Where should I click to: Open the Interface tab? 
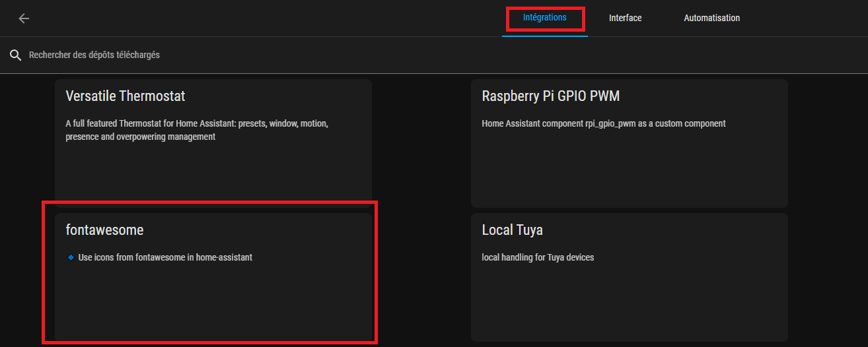pos(625,18)
